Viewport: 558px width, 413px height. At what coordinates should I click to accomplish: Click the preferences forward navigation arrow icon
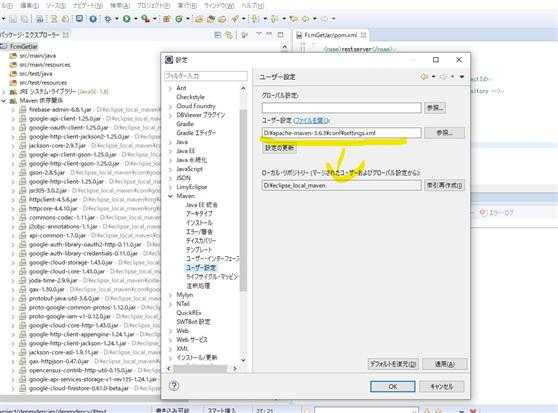443,76
